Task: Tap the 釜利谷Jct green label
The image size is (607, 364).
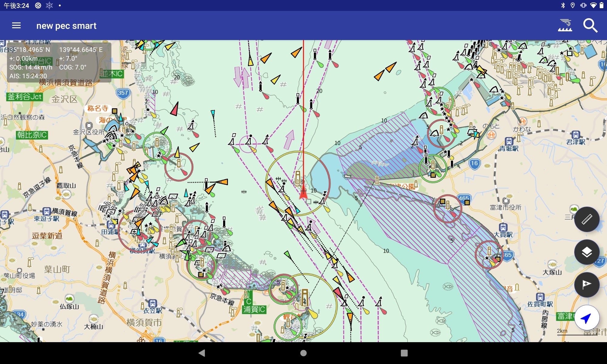Action: (25, 97)
